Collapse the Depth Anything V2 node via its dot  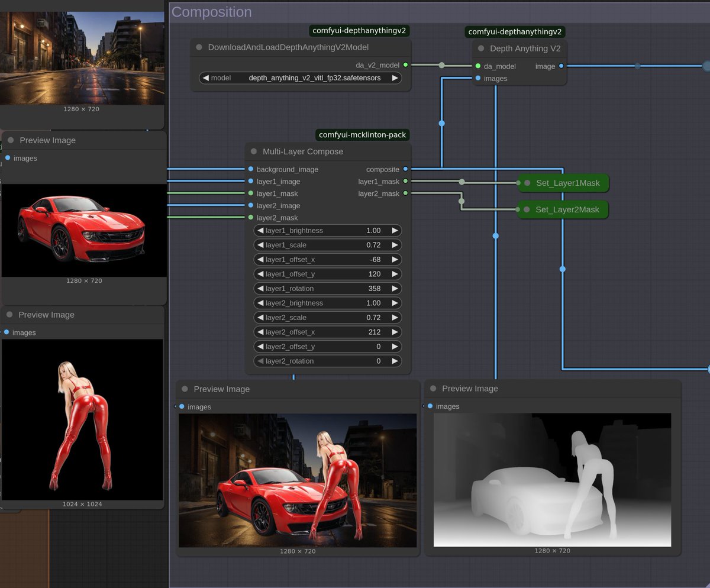tap(481, 49)
